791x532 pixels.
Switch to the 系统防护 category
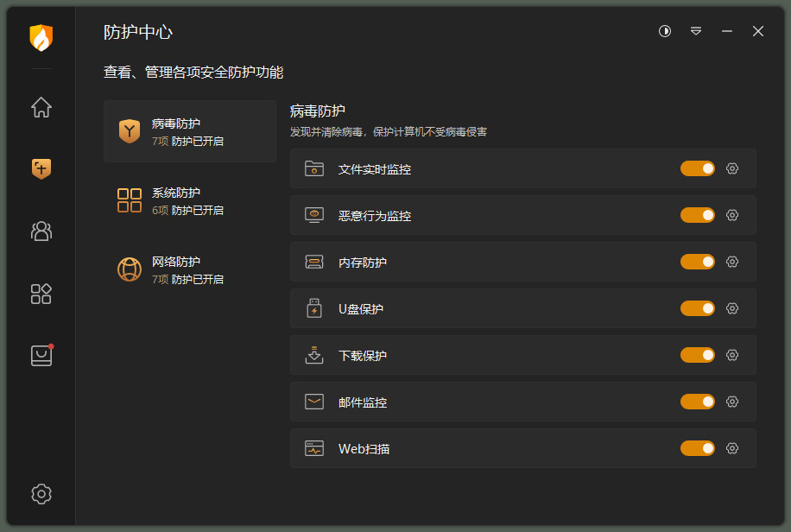tap(190, 200)
